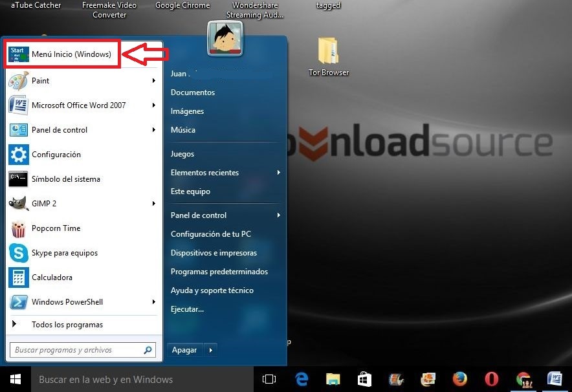Expand left Panel de control submenu arrow
This screenshot has width=572, height=392.
click(x=154, y=130)
